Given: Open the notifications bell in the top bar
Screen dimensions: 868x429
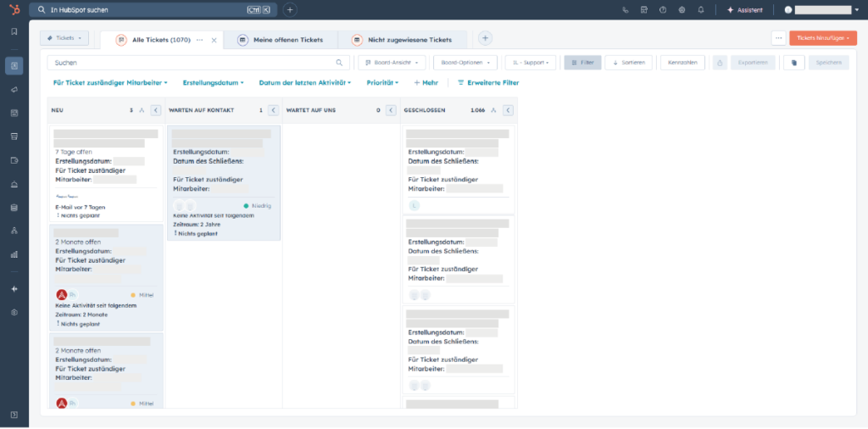Looking at the screenshot, I should coord(701,10).
